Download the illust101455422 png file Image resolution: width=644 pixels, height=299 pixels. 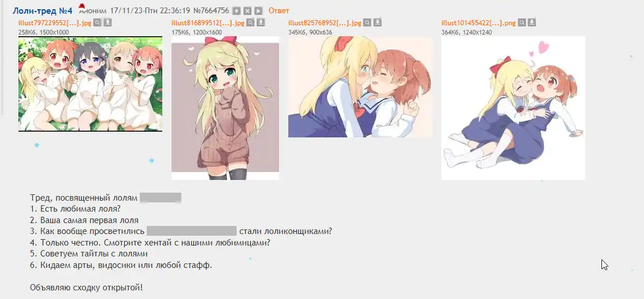coord(532,22)
